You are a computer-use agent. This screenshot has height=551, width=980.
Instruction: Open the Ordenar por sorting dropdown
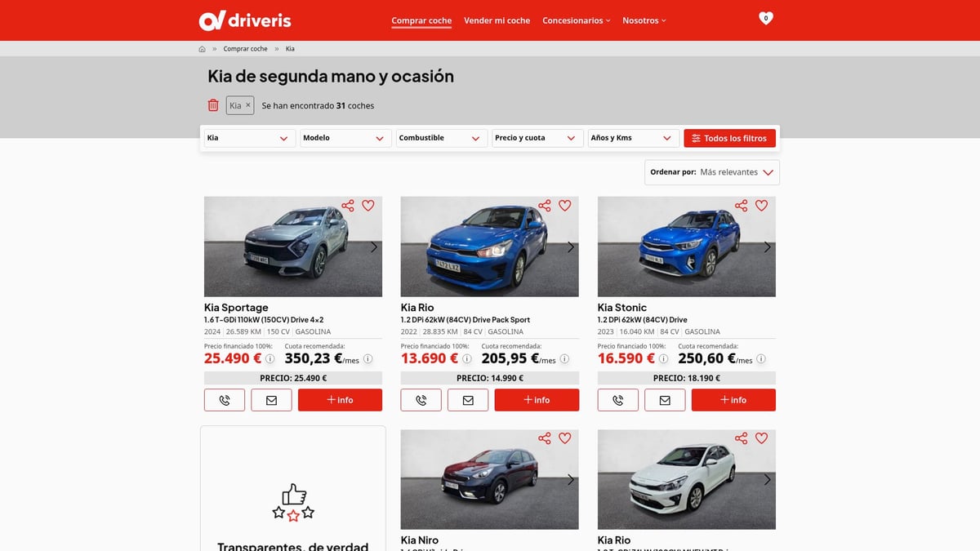(x=712, y=172)
